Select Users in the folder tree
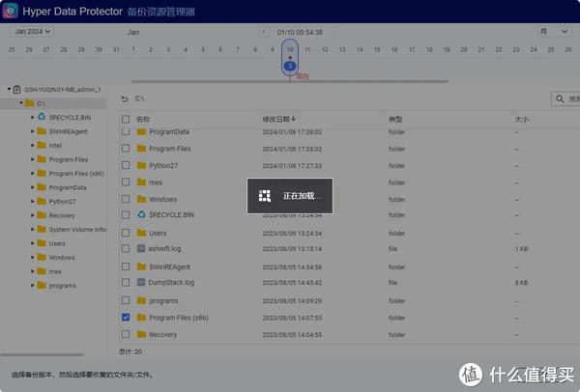Viewport: 580px width, 392px height. point(57,243)
